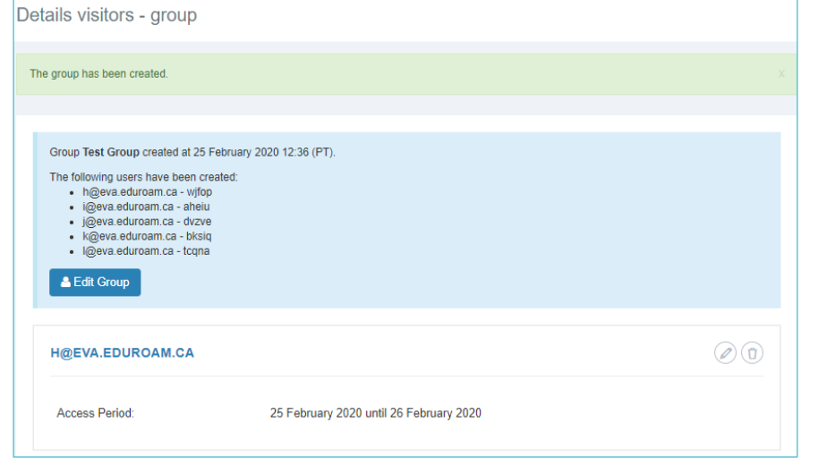Click the 'Details visitors - group' page heading

point(107,15)
